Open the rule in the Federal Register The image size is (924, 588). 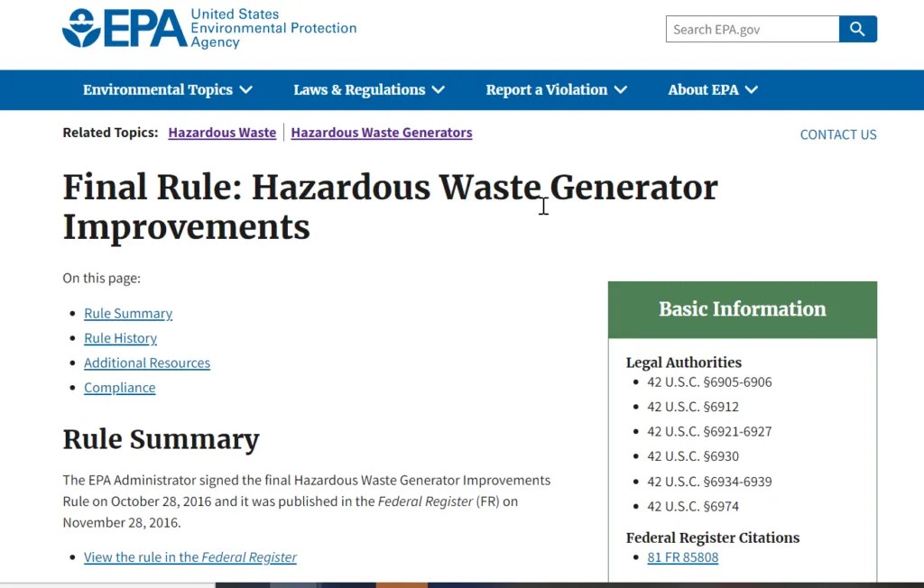coord(189,557)
